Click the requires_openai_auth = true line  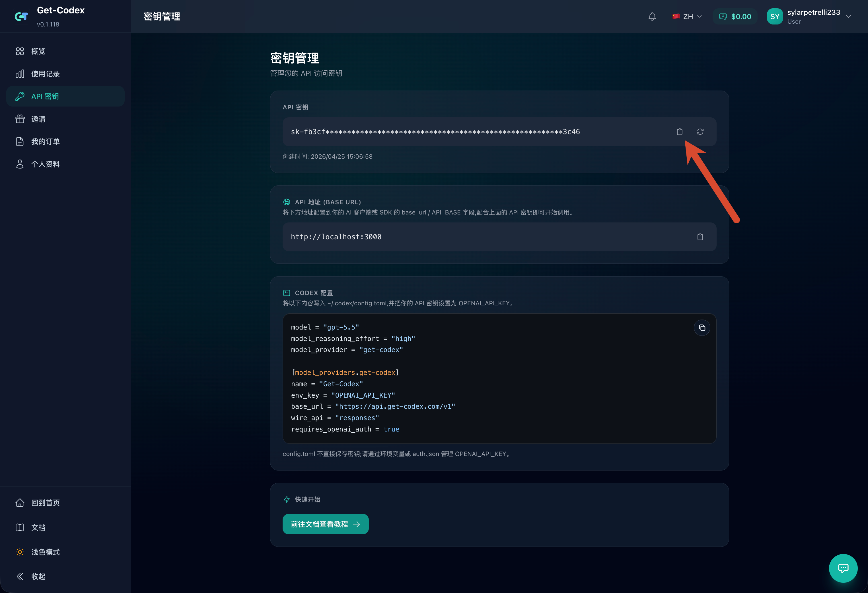coord(345,429)
